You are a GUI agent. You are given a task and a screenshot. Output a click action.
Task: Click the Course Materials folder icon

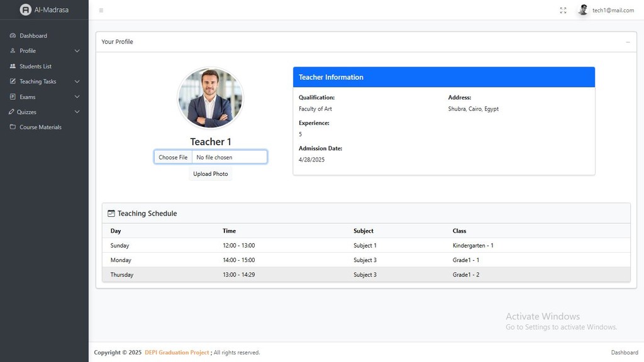pyautogui.click(x=13, y=128)
